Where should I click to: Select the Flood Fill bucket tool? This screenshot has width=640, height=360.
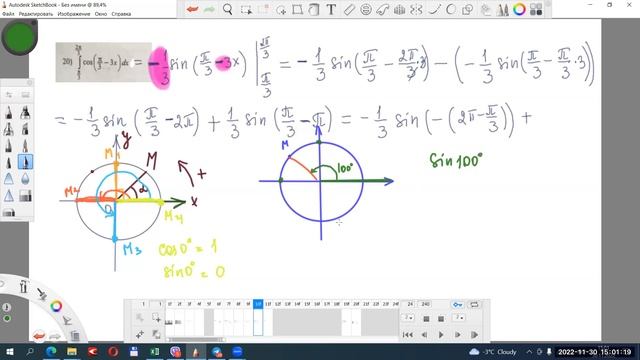(x=314, y=9)
